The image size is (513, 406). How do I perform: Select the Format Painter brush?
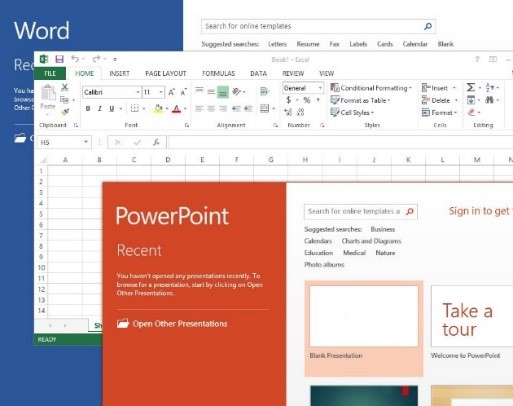pos(65,112)
